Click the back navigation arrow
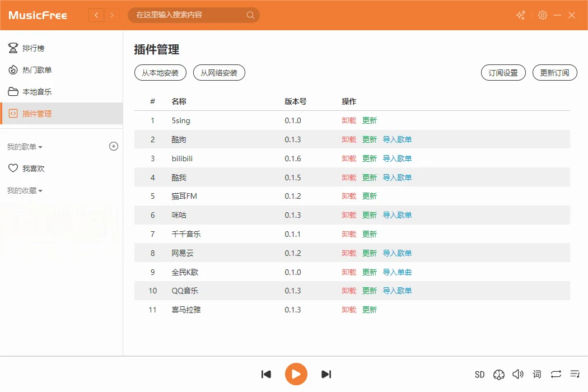The width and height of the screenshot is (588, 392). [96, 15]
